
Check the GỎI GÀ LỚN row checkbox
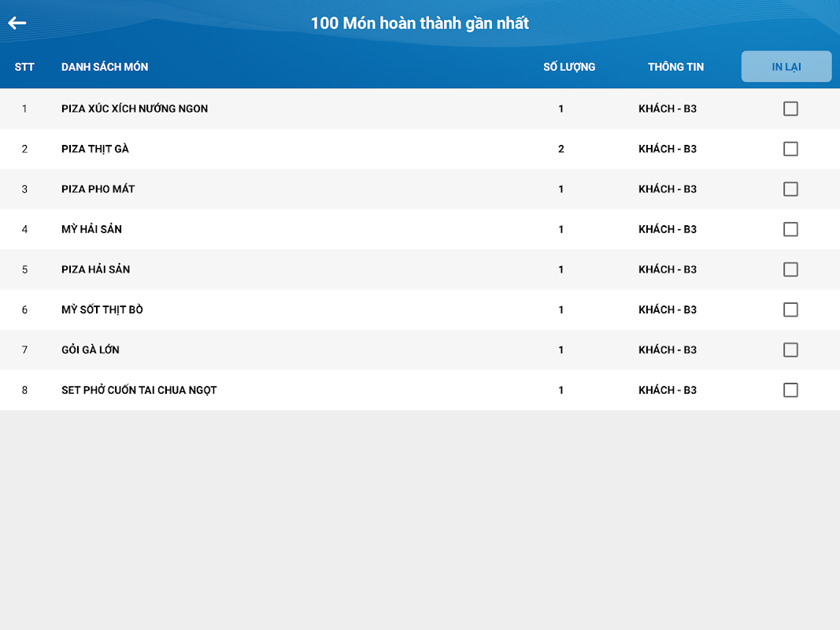click(790, 350)
